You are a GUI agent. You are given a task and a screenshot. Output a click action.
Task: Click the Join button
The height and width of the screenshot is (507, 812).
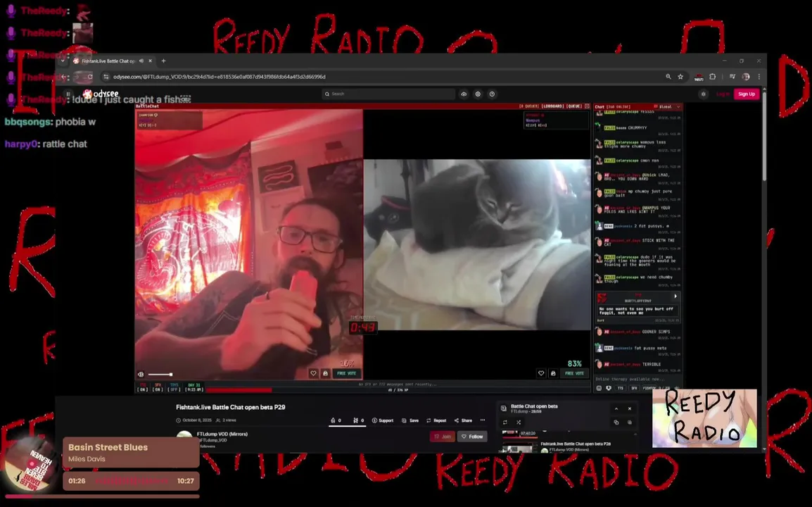[443, 437]
